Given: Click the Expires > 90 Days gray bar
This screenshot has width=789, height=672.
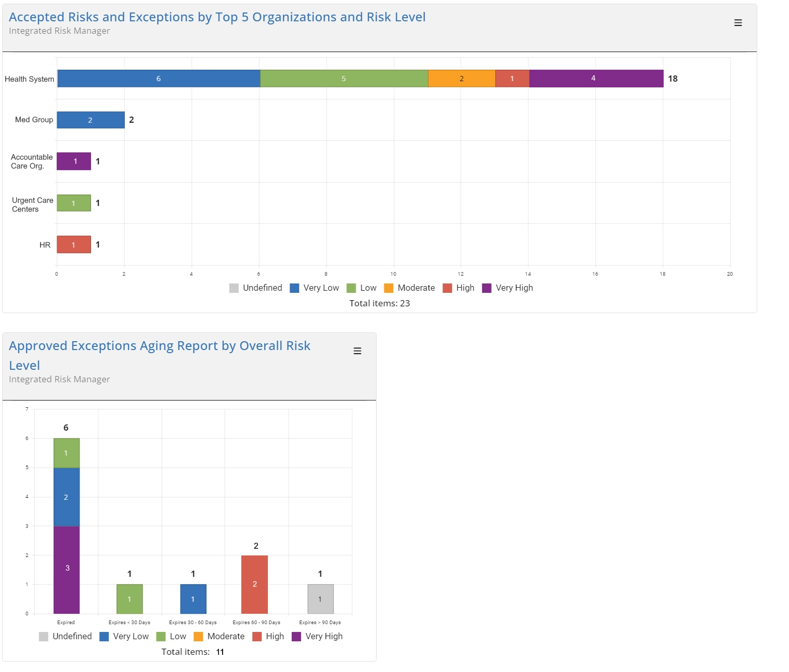Looking at the screenshot, I should [320, 599].
